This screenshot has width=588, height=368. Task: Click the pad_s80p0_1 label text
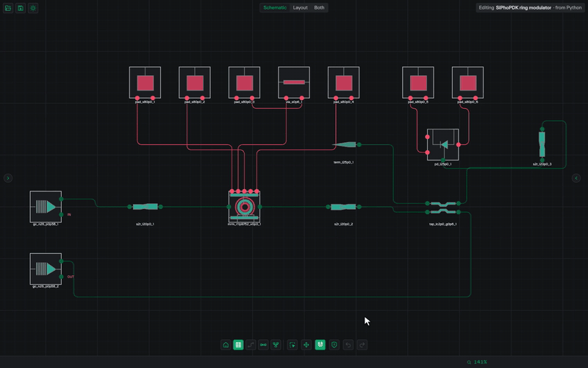click(x=145, y=102)
